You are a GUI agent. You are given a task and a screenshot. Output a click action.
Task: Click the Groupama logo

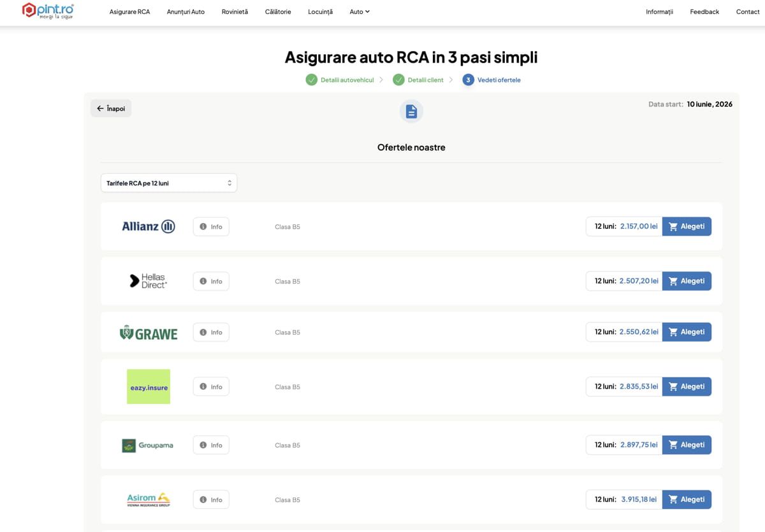click(x=148, y=445)
